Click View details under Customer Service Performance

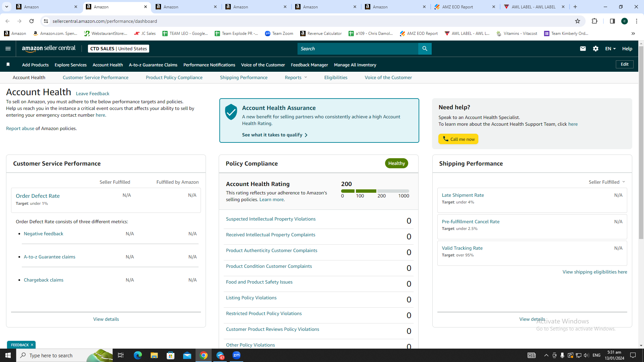click(x=106, y=319)
